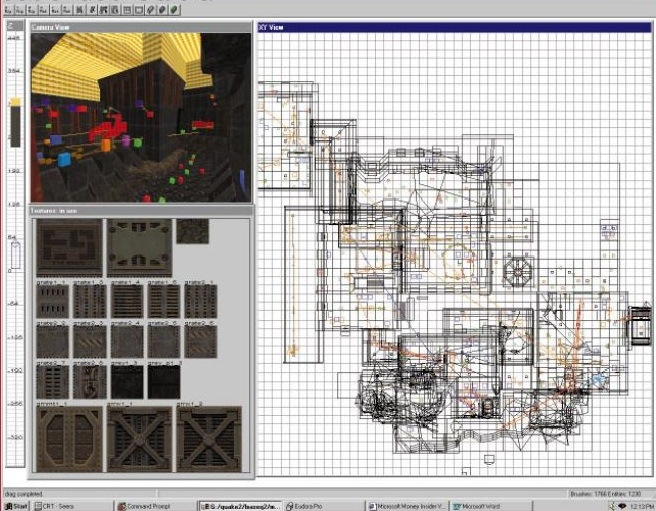
Task: Switch to CRT - Seera taskbar window
Action: coord(72,506)
